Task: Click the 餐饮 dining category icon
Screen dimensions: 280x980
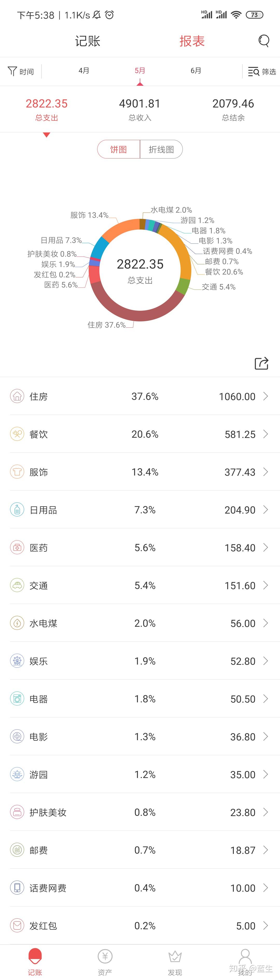Action: click(17, 434)
